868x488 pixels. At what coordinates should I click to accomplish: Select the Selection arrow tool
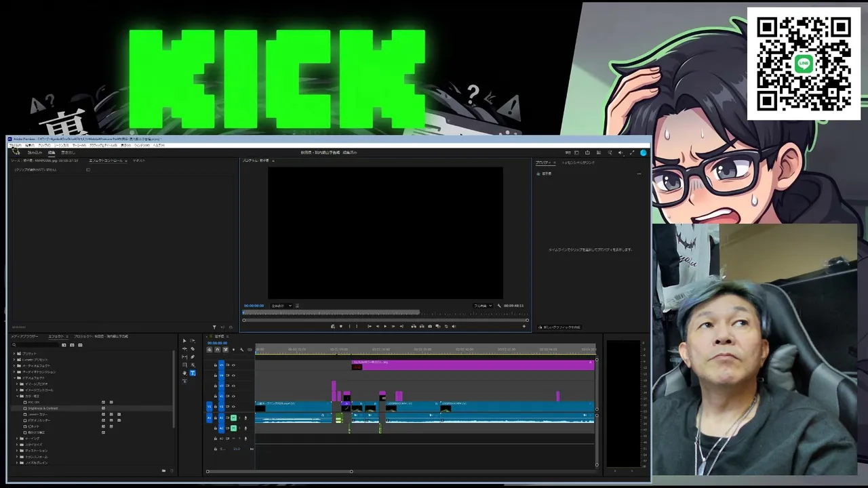pos(184,341)
